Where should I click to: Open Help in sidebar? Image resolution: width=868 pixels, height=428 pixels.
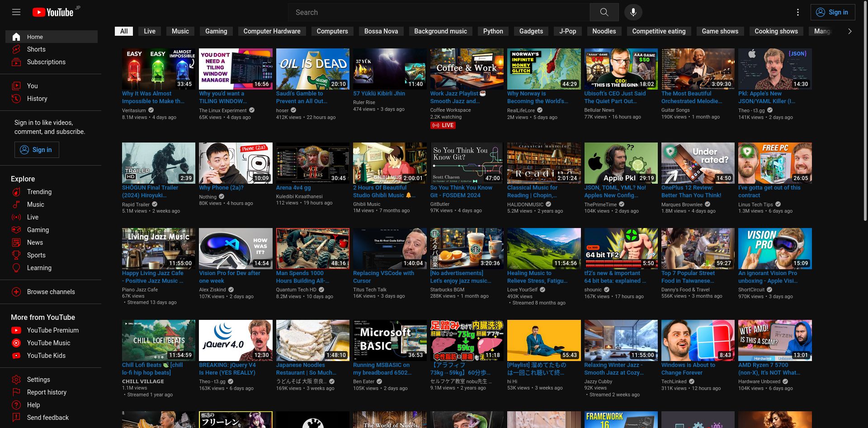coord(52,405)
